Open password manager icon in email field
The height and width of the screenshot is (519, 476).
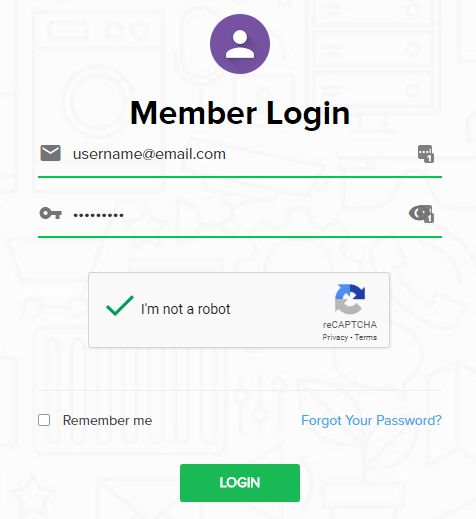426,154
